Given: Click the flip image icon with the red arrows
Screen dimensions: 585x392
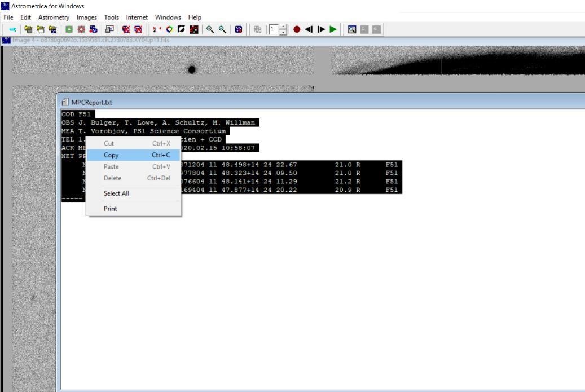Looking at the screenshot, I should 157,29.
